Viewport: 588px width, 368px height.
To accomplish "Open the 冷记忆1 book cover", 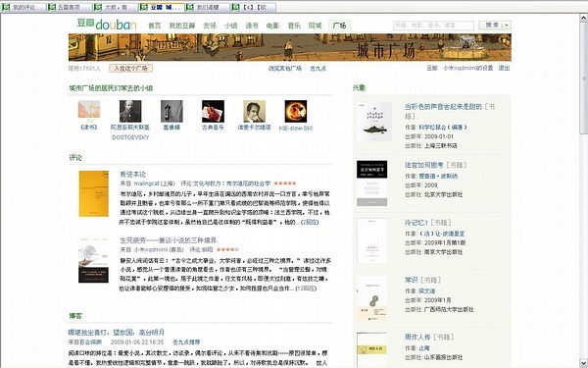I will pos(372,240).
